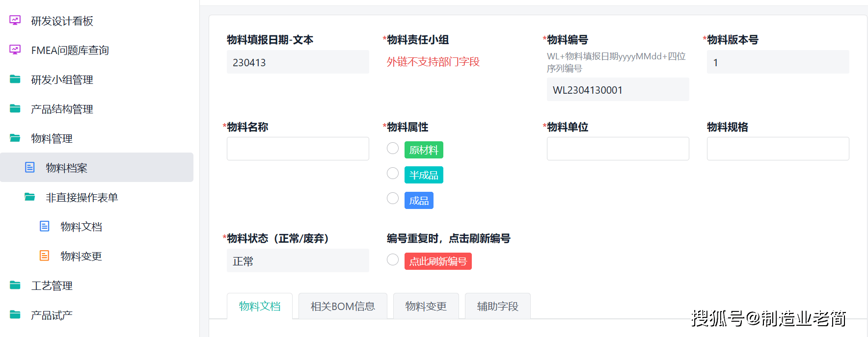Select 物料档案 in the sidebar
The height and width of the screenshot is (337, 868).
click(x=97, y=167)
